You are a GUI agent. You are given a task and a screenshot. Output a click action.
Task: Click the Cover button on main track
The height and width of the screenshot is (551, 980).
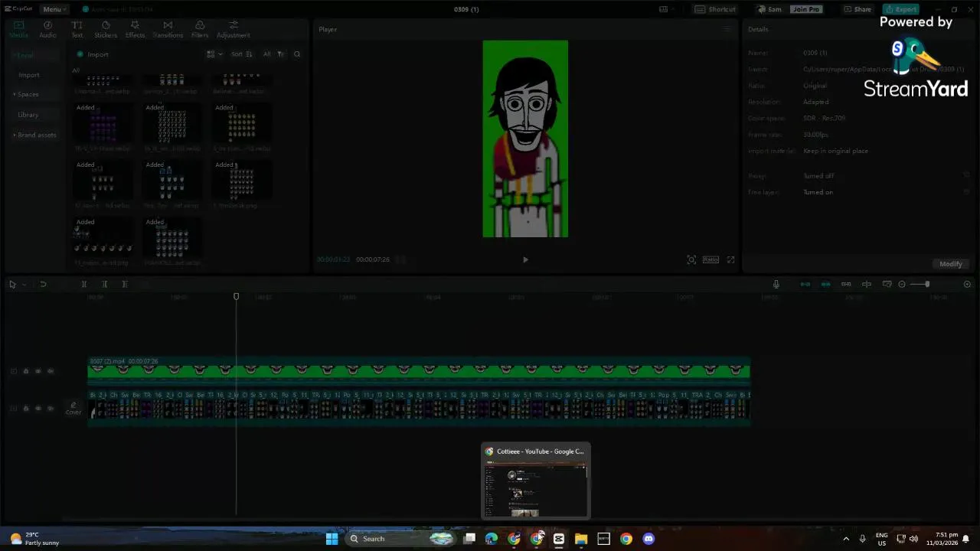coord(73,409)
